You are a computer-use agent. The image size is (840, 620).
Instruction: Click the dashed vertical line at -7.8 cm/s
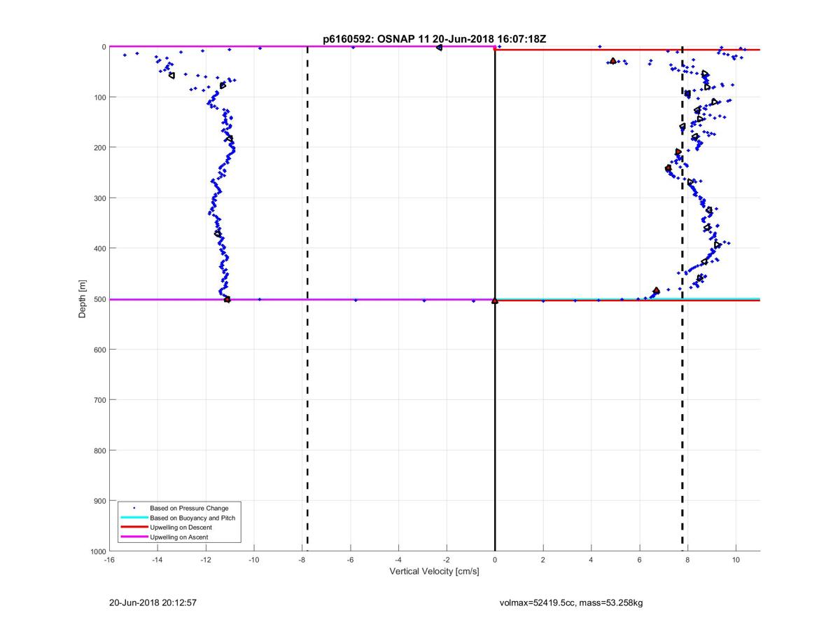[307, 299]
